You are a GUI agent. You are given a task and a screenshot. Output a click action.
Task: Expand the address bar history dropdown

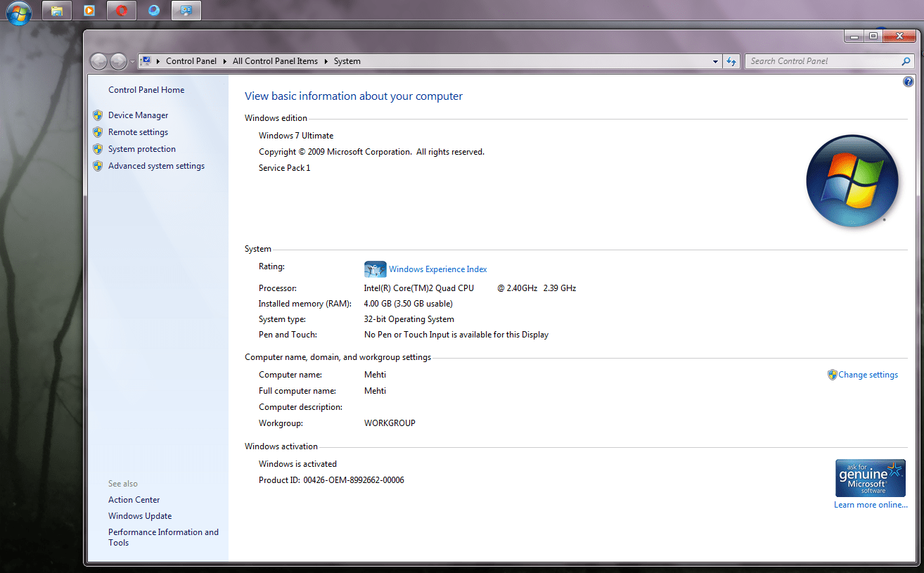pos(715,61)
